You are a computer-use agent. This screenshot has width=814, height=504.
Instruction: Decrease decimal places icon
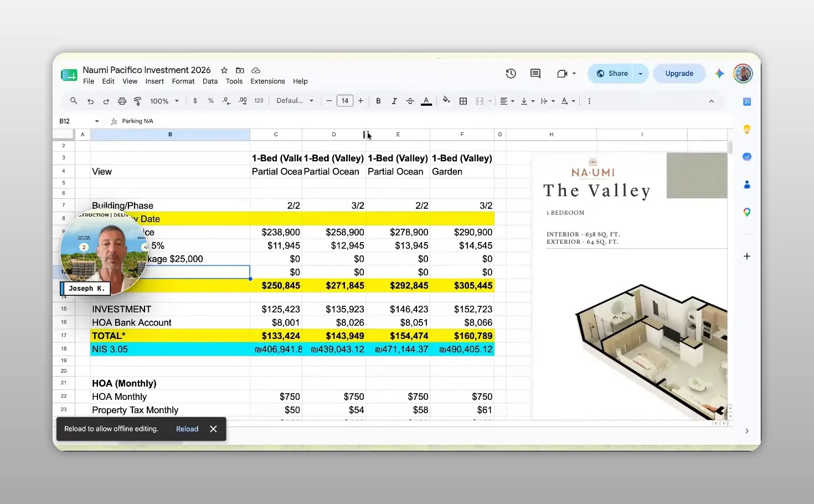pos(226,101)
